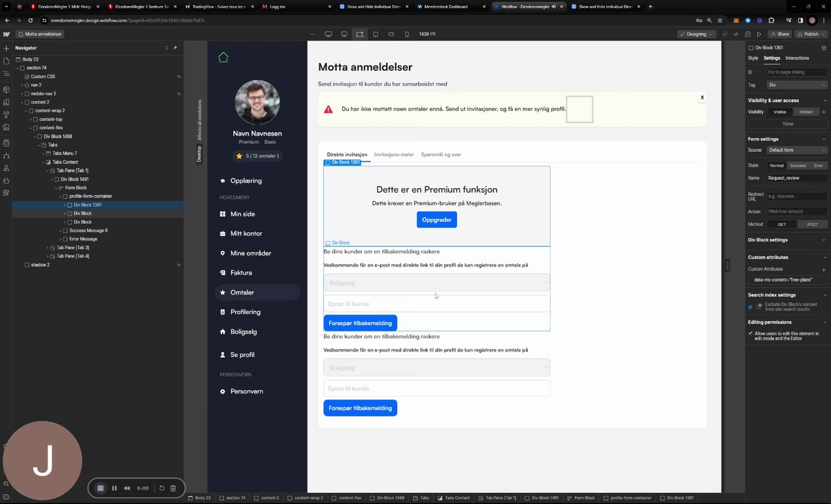
Task: Click the Share button
Action: [780, 34]
